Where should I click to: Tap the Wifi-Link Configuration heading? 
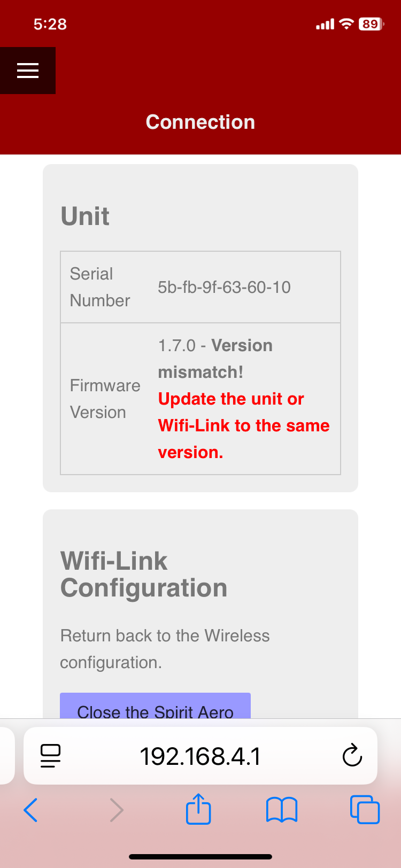tap(144, 575)
